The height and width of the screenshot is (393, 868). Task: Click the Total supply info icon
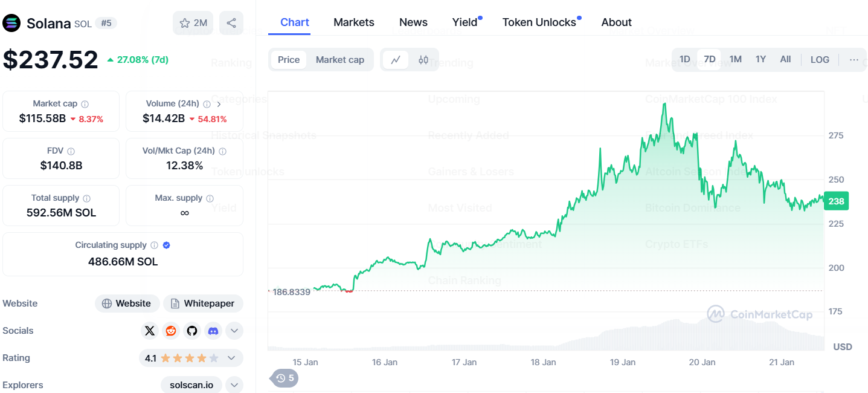(87, 198)
